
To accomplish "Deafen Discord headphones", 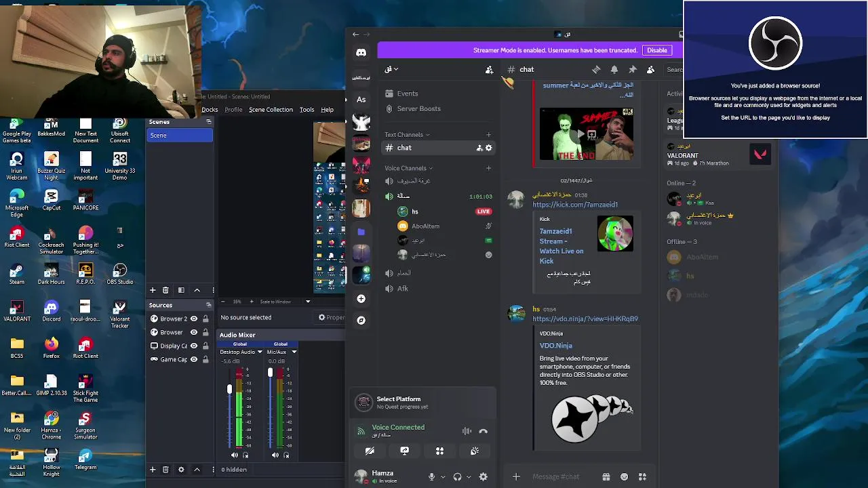I will coord(457,477).
